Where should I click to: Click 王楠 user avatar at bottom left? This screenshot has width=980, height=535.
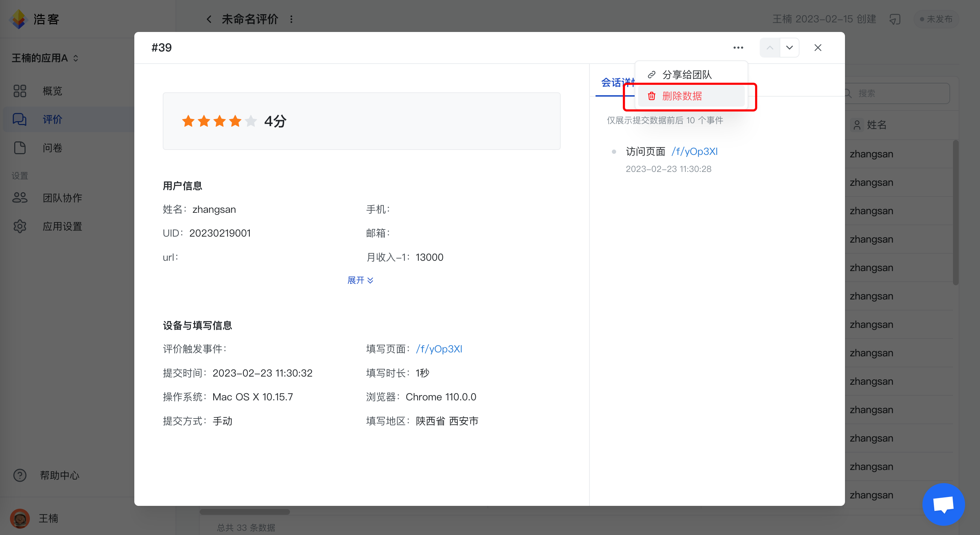tap(20, 518)
